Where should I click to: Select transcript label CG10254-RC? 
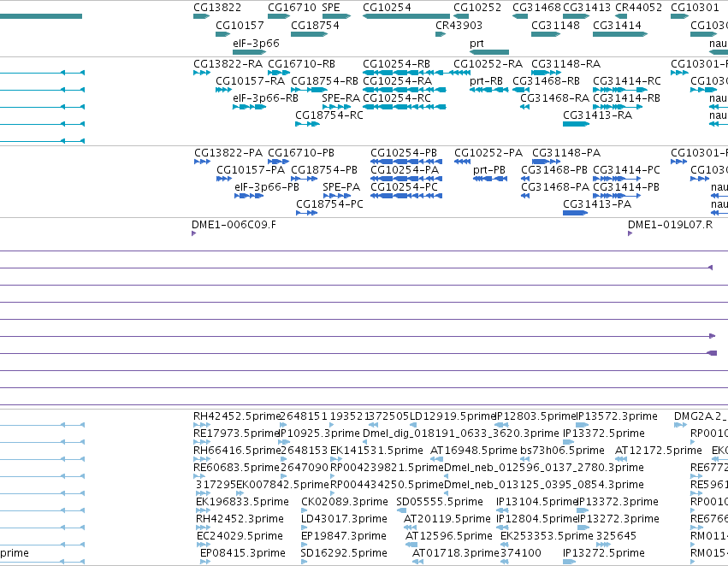pos(396,97)
